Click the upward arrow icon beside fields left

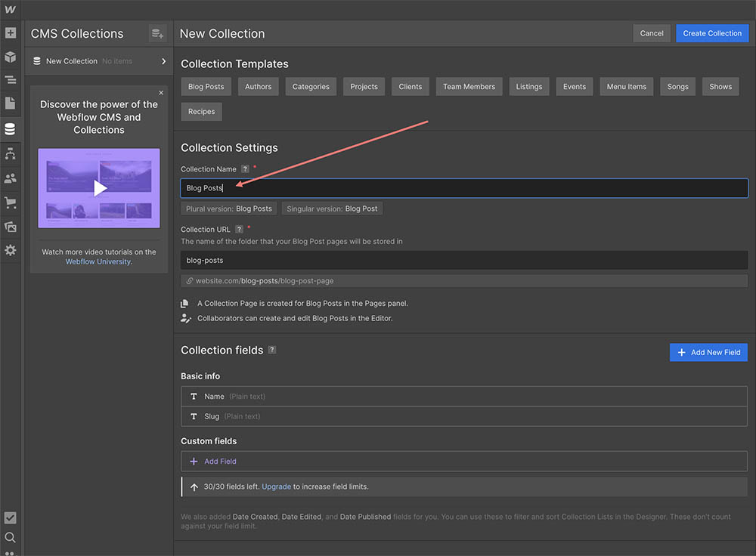tap(194, 487)
